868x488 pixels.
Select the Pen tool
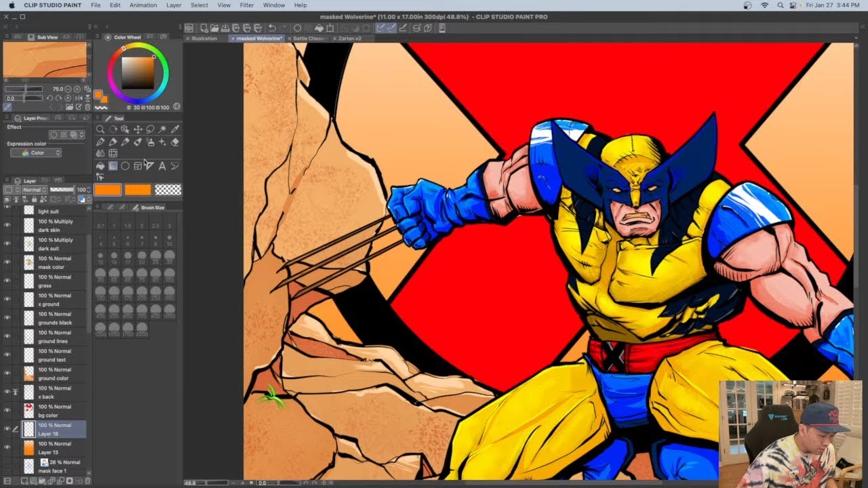(100, 142)
